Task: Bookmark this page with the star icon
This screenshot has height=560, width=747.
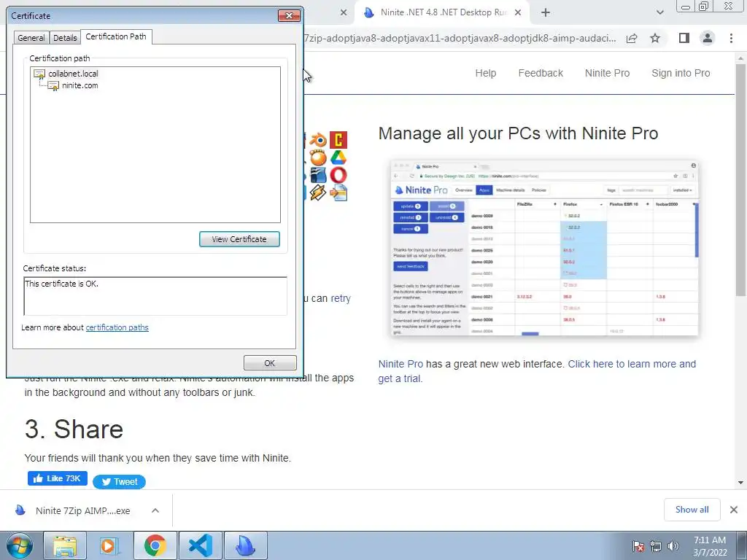Action: click(655, 38)
